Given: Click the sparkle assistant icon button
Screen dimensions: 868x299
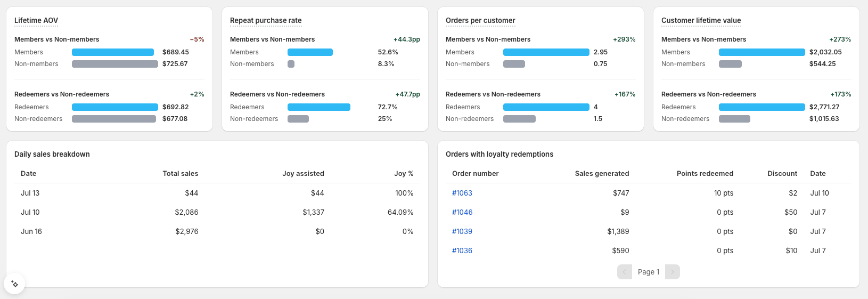Looking at the screenshot, I should (14, 284).
